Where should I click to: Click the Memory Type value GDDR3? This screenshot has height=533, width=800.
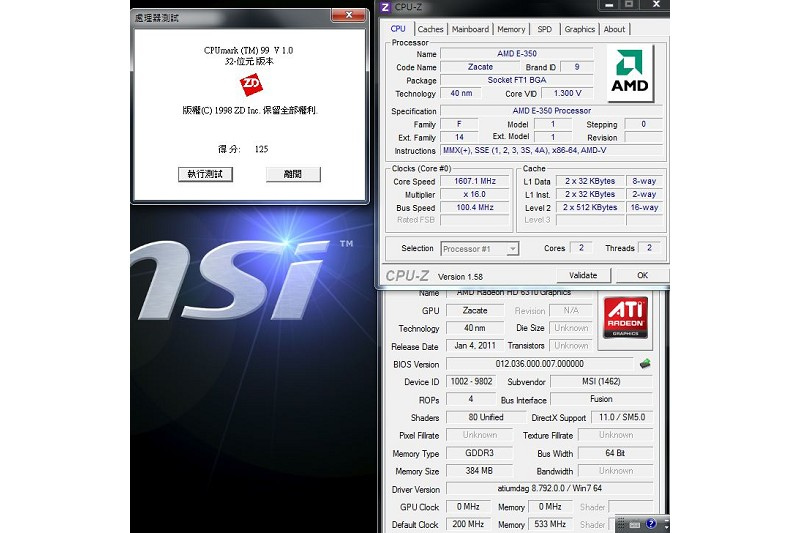click(479, 453)
